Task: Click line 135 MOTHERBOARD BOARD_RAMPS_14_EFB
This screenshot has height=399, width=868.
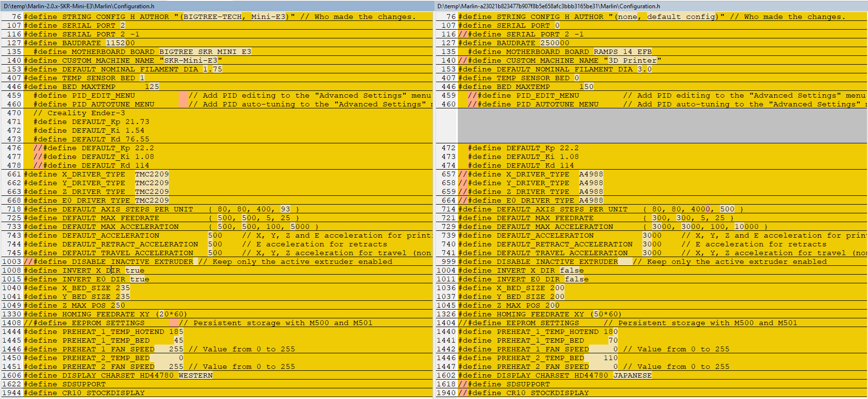Action: (x=651, y=52)
